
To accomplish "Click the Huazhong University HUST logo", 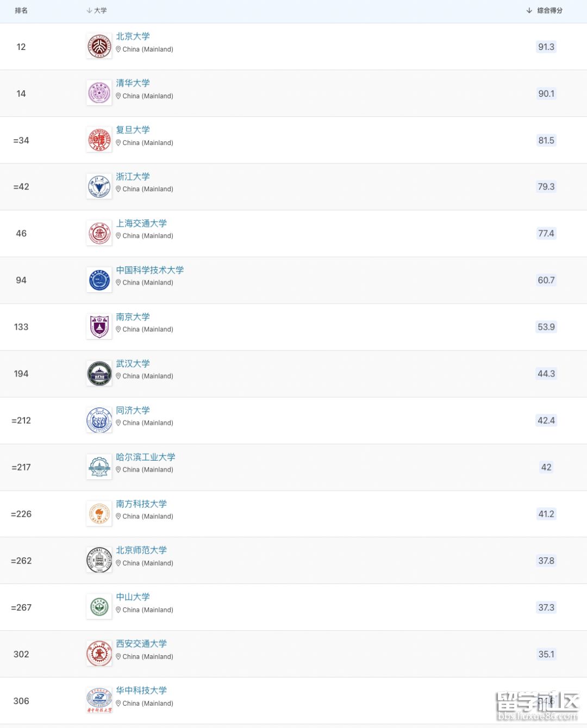I will [x=99, y=701].
